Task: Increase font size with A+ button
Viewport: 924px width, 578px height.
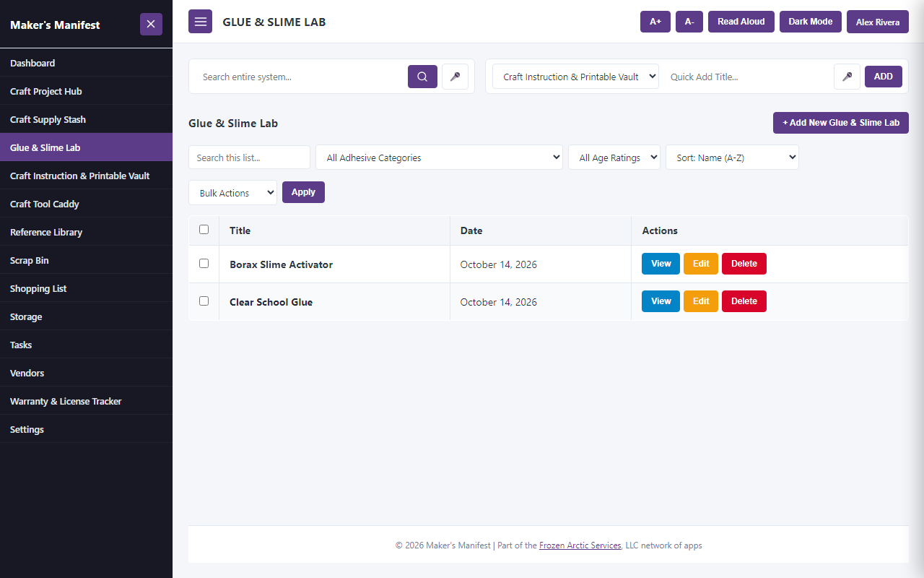Action: (655, 22)
